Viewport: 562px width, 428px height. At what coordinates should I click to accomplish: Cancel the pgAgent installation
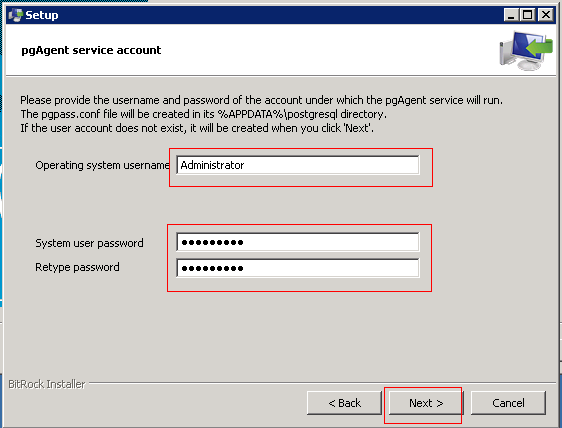click(508, 403)
